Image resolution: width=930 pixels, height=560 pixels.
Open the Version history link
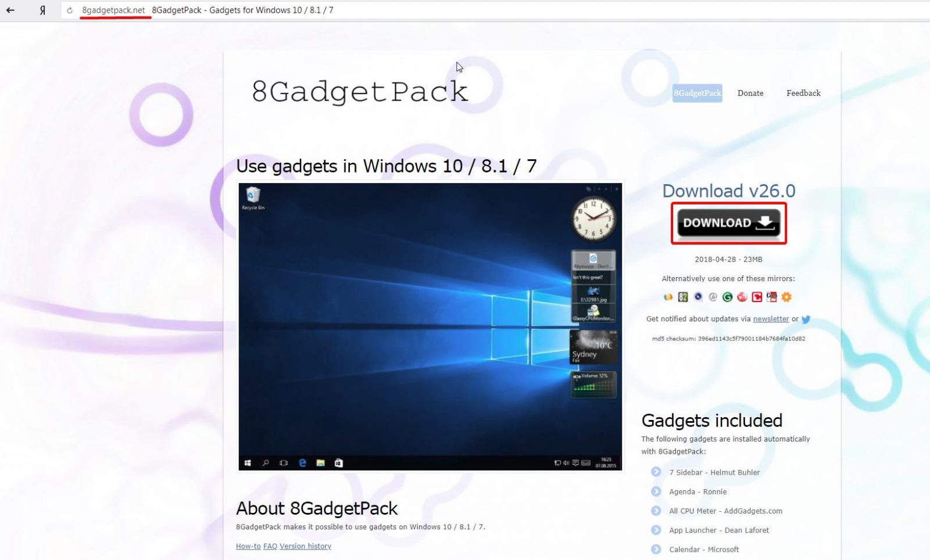pyautogui.click(x=305, y=546)
